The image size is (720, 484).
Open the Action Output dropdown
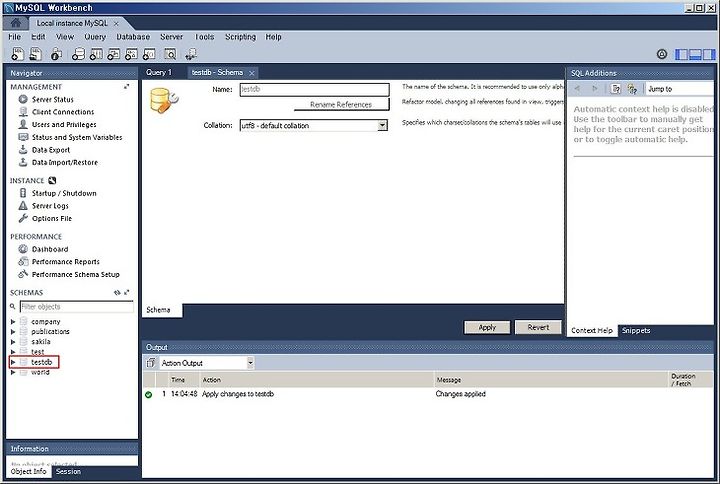pos(250,363)
